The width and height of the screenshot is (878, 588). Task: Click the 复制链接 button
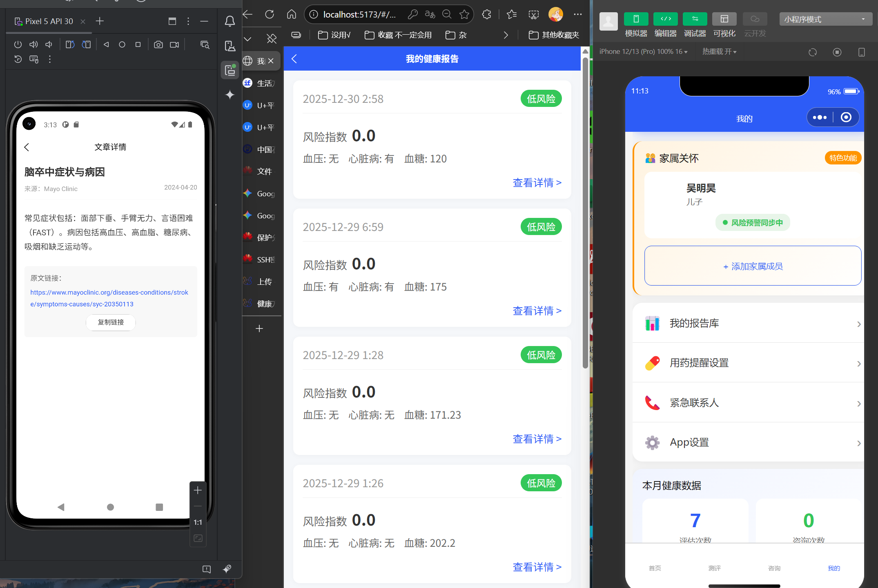coord(111,322)
